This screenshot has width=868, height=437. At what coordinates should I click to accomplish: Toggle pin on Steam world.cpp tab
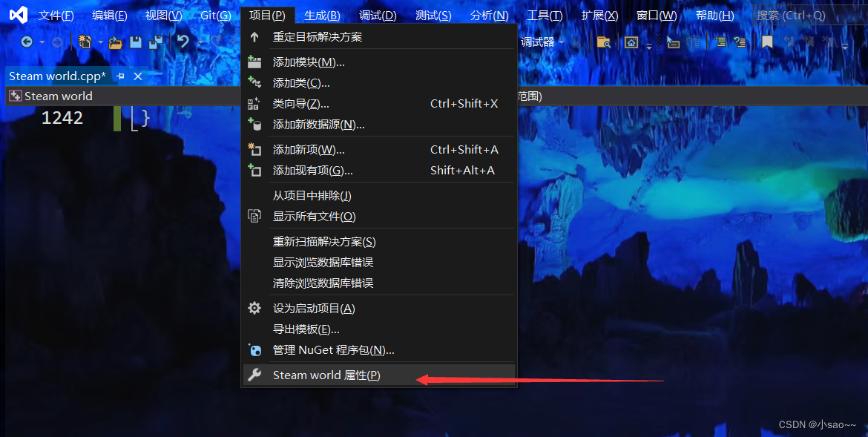tap(120, 76)
